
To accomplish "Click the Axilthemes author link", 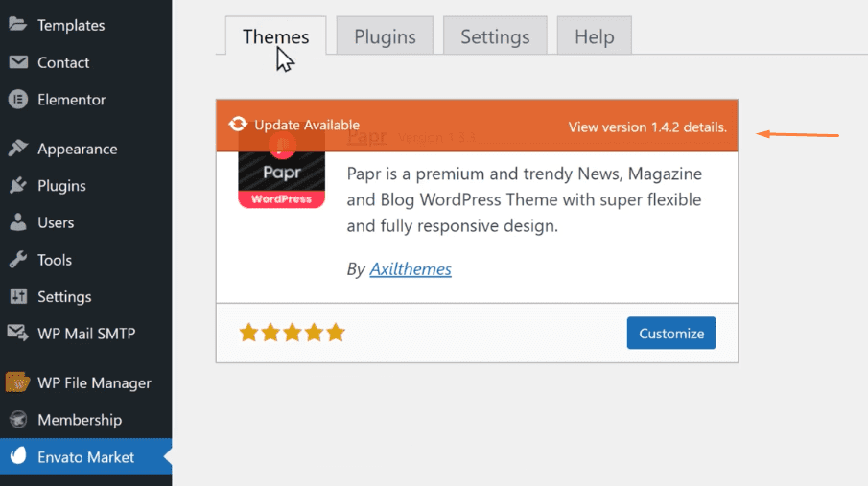I will pyautogui.click(x=411, y=268).
